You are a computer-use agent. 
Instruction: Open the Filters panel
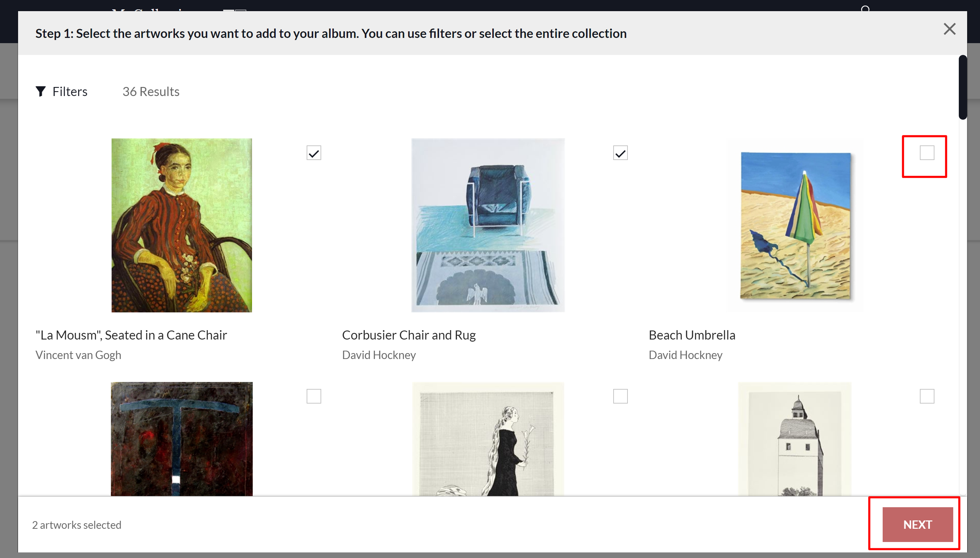click(x=70, y=91)
